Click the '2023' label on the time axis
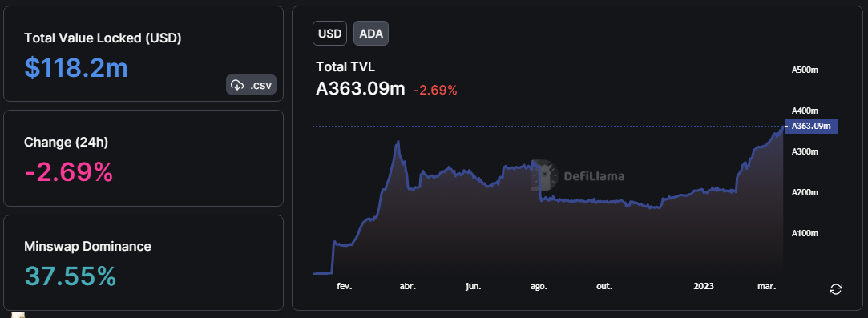 pyautogui.click(x=704, y=287)
